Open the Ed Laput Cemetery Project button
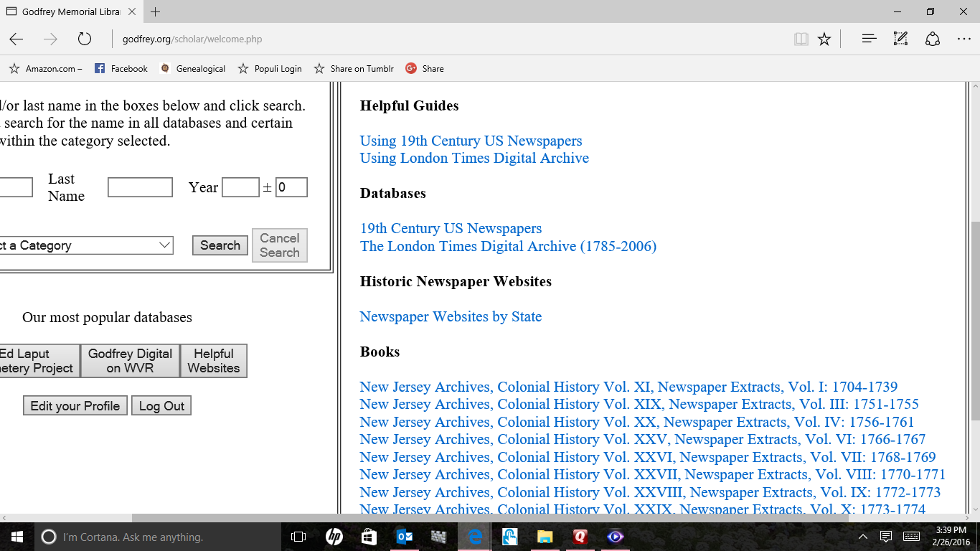The image size is (980, 551). coord(39,361)
